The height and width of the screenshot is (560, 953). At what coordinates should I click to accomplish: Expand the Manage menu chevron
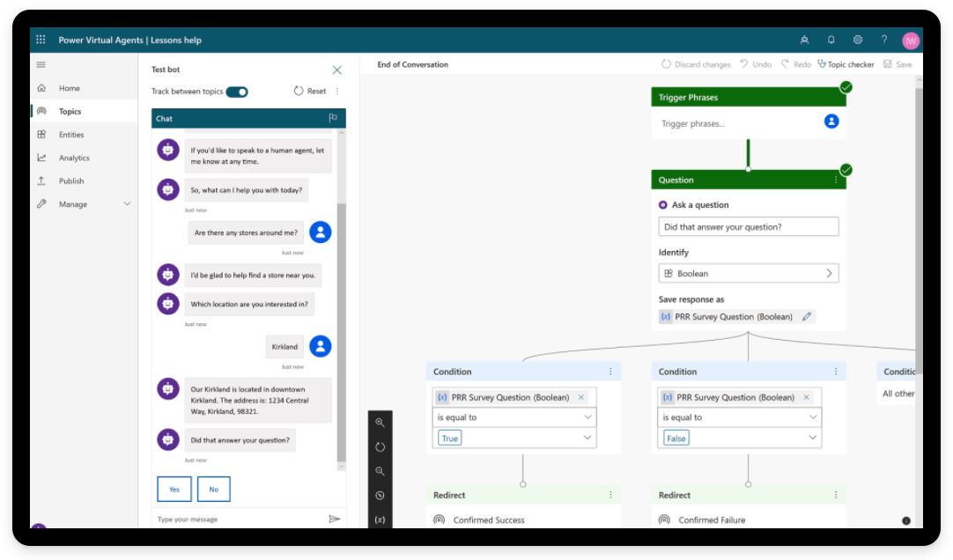pos(127,203)
